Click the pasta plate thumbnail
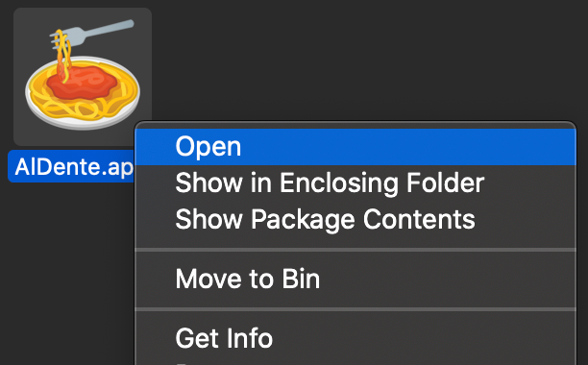Screen dimensions: 588x365 (83, 75)
